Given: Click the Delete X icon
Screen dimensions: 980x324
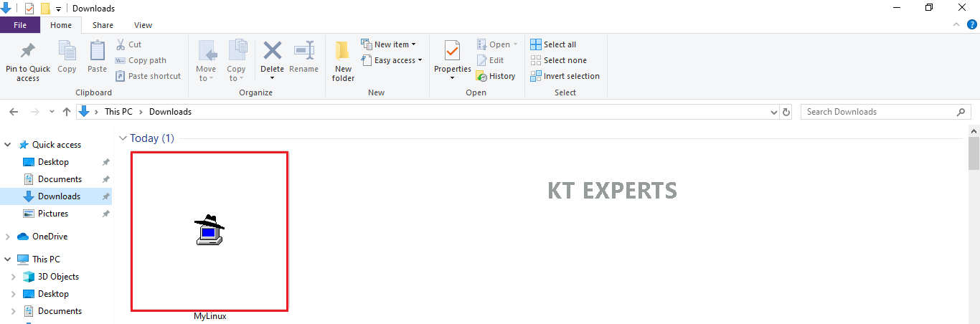Looking at the screenshot, I should pyautogui.click(x=272, y=51).
